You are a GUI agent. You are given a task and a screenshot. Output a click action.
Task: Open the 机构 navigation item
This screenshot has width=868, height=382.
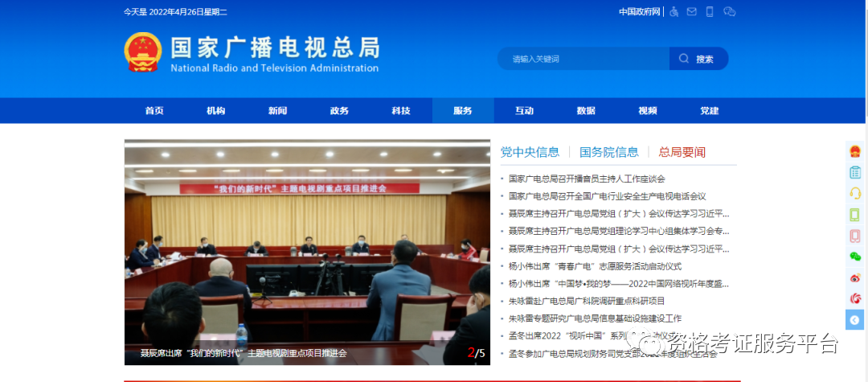(216, 111)
